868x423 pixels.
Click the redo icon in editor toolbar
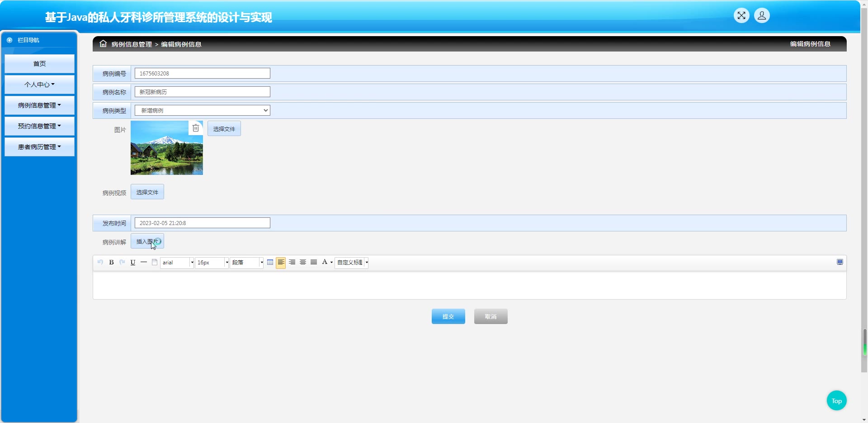122,262
